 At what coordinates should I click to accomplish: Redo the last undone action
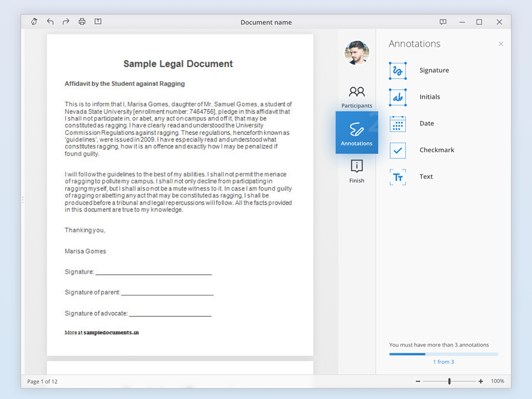tap(66, 22)
